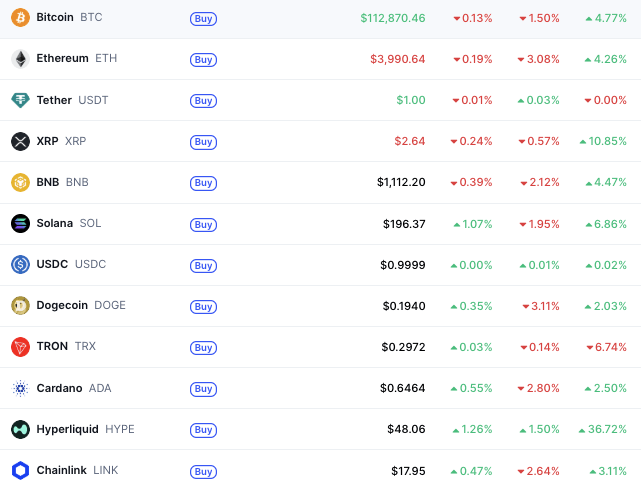Screen dimensions: 641x488
Task: Click the Cardano logo icon
Action: click(20, 388)
